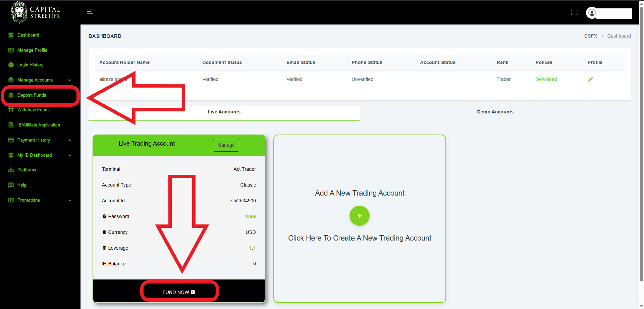Image resolution: width=644 pixels, height=309 pixels.
Task: Click the Promotions ticket icon
Action: tap(11, 200)
